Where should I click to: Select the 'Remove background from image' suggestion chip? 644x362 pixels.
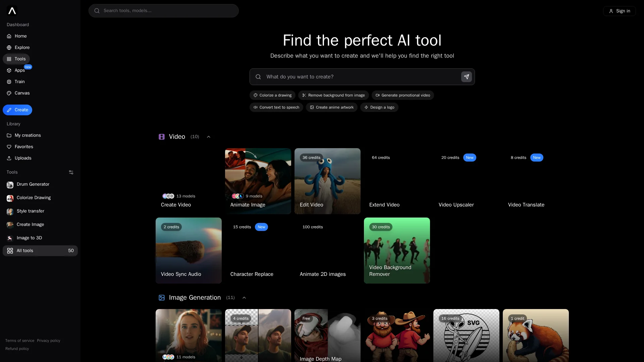point(333,95)
